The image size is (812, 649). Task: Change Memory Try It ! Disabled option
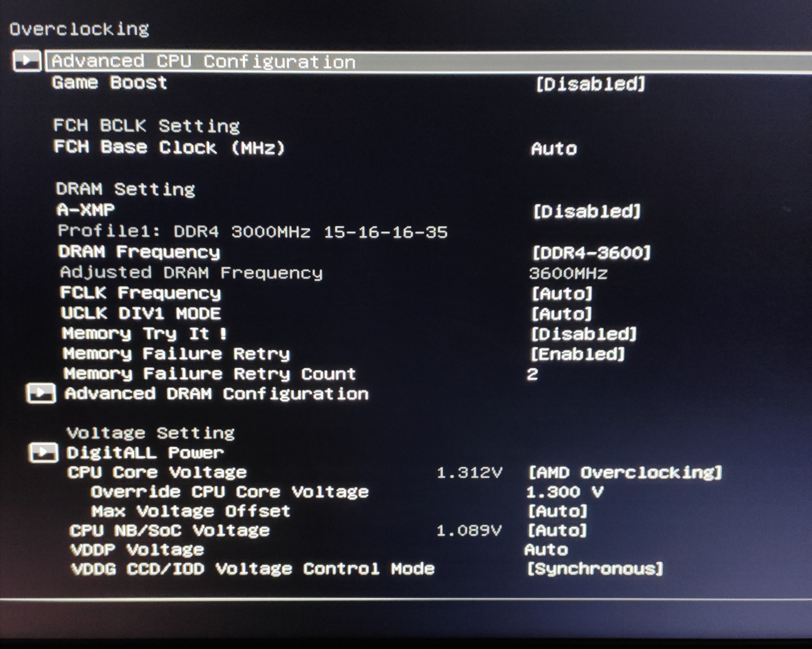(x=583, y=334)
